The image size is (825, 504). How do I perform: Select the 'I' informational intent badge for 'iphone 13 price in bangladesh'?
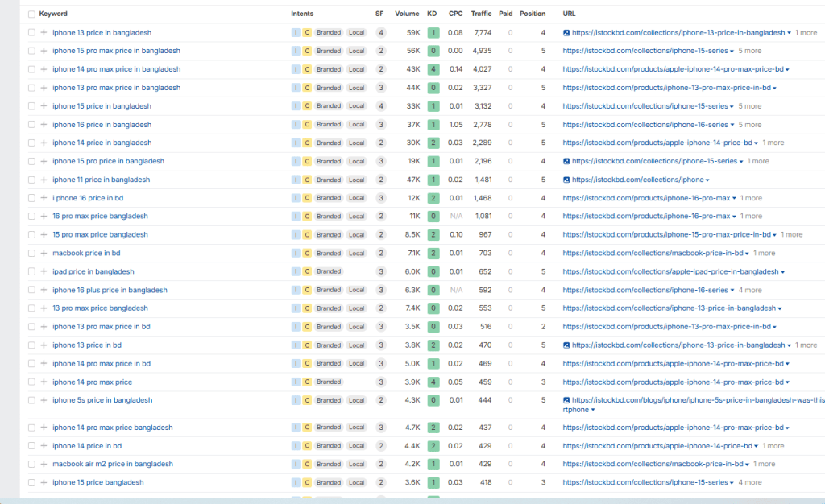coord(296,32)
